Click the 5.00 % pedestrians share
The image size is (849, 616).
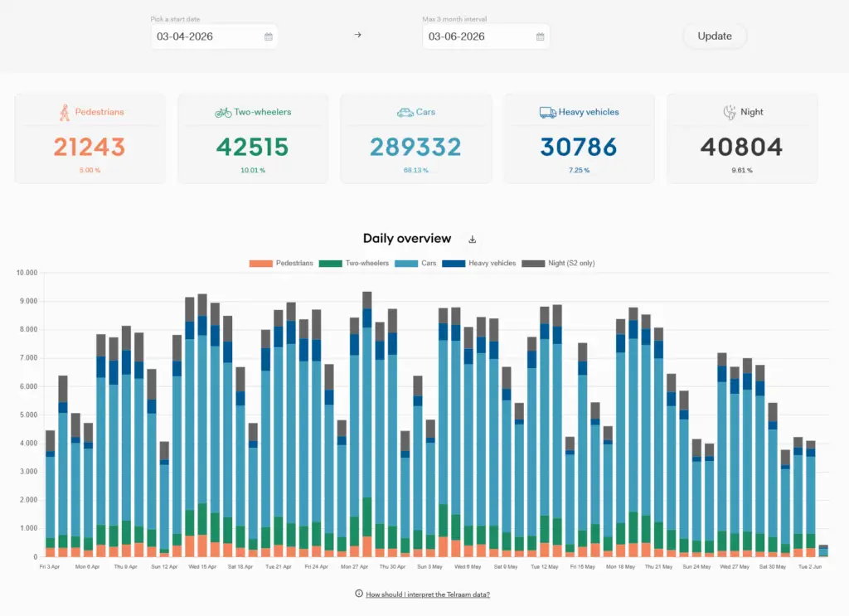point(90,170)
